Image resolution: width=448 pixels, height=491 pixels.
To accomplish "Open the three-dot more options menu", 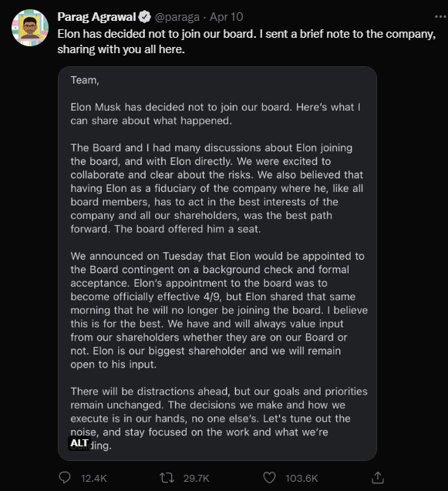I will (440, 17).
